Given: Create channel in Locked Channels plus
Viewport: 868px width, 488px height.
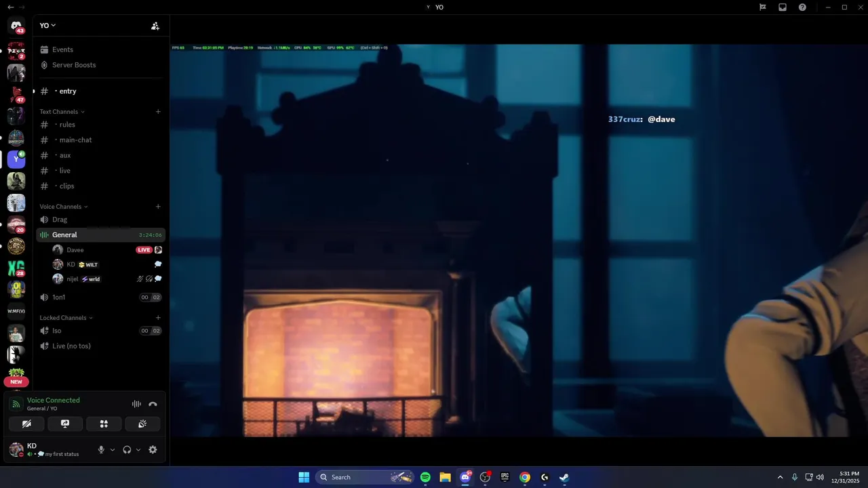Looking at the screenshot, I should click(158, 318).
